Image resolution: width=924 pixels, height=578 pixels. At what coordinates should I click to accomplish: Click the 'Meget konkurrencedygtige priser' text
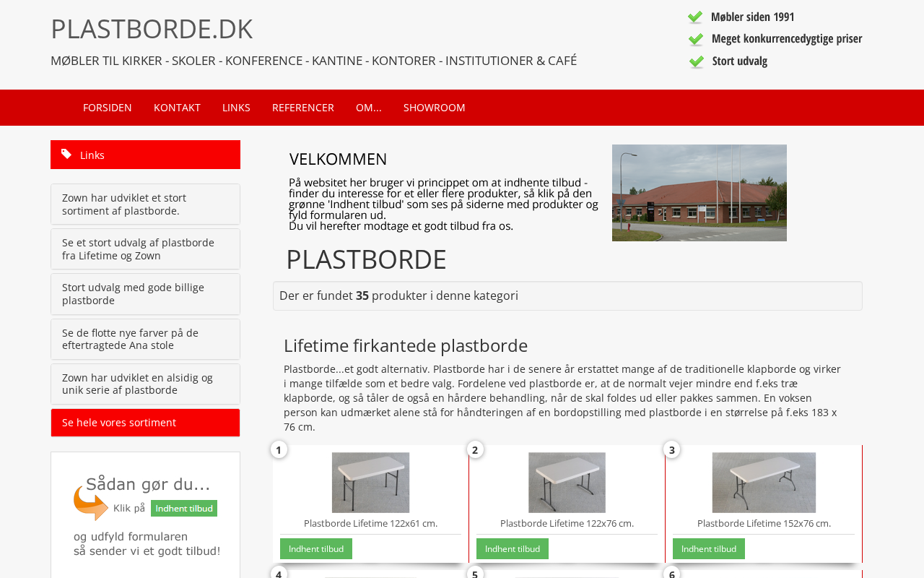[x=787, y=39]
